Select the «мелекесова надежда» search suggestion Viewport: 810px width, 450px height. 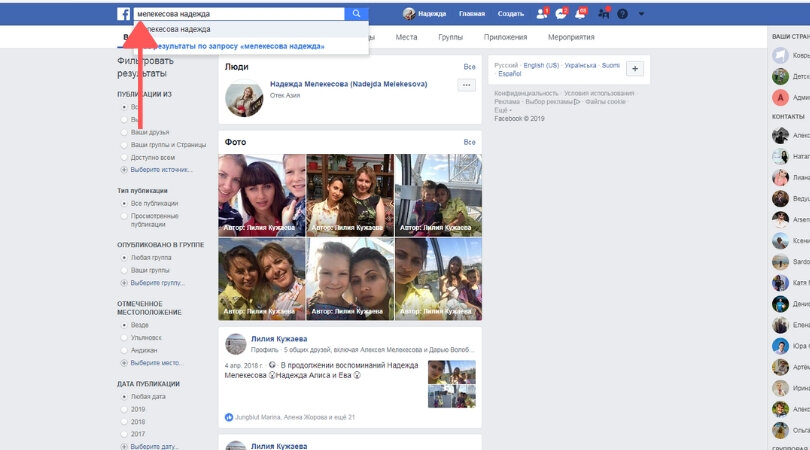tap(251, 29)
